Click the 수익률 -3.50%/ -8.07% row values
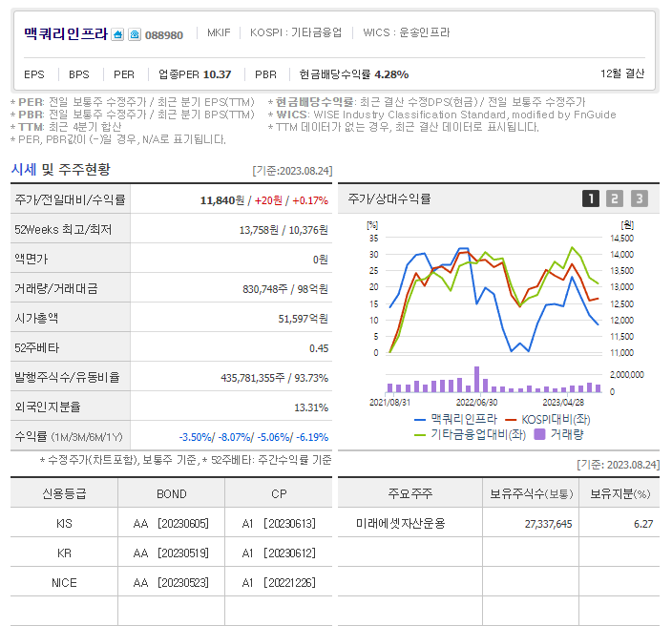The height and width of the screenshot is (626, 672). 254,437
